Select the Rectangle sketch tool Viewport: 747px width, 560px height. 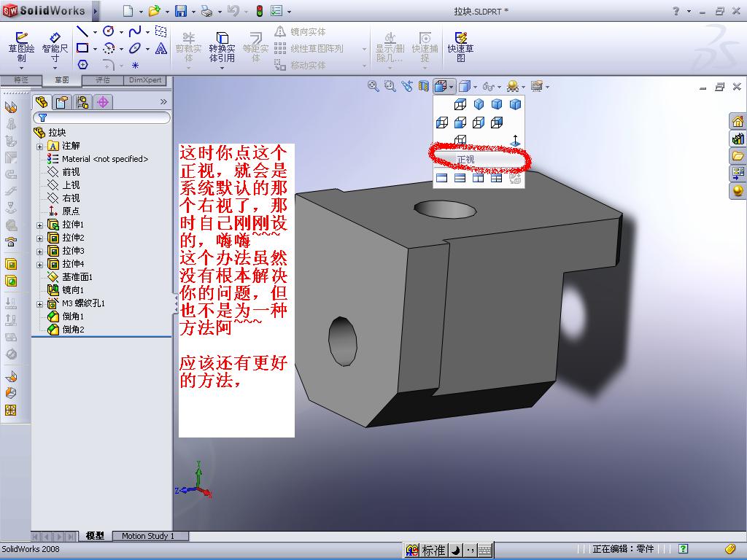point(82,48)
